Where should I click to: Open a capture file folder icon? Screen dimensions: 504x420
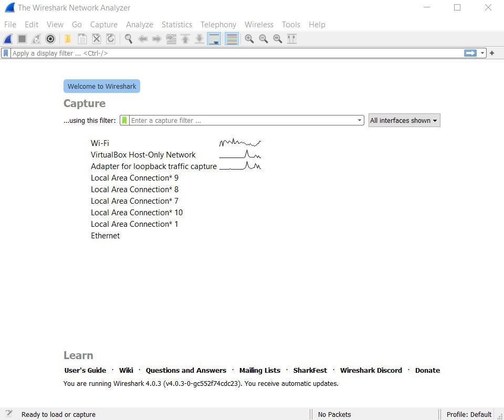coord(68,39)
